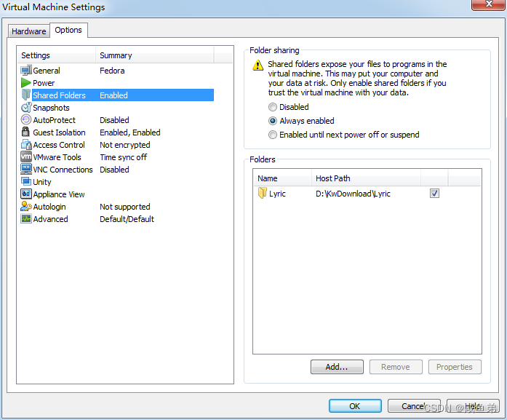Image resolution: width=507 pixels, height=420 pixels.
Task: Click the VNC Connections icon
Action: pyautogui.click(x=26, y=169)
